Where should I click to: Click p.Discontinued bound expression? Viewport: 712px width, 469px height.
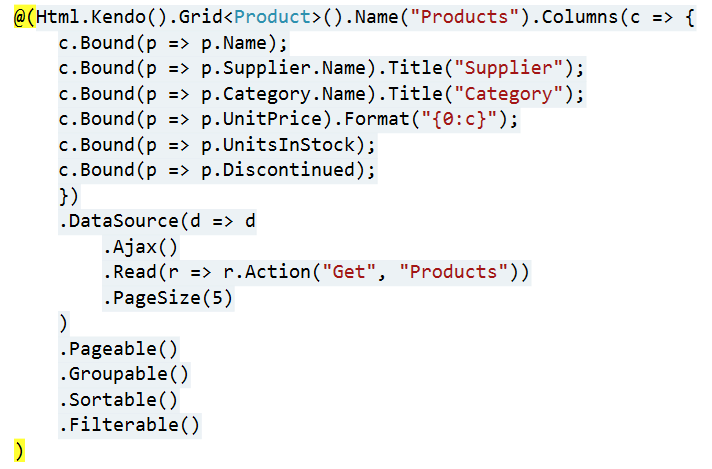pos(277,170)
